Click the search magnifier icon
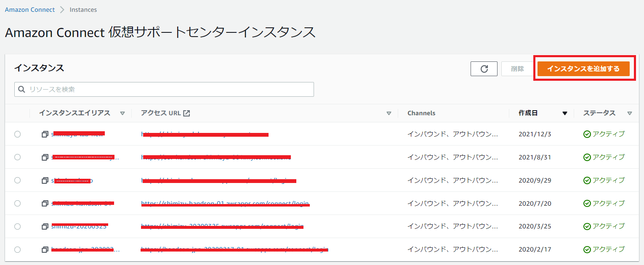 [21, 89]
